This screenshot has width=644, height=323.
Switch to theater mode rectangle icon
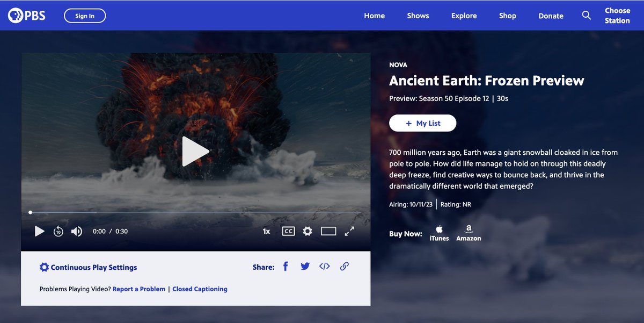point(328,231)
